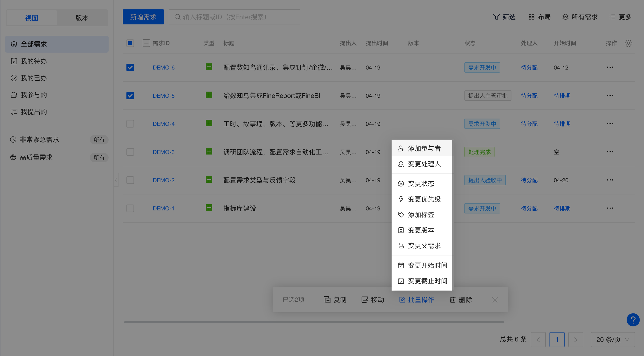
Task: Open three-dot actions for DEMO-6 row
Action: (x=610, y=67)
